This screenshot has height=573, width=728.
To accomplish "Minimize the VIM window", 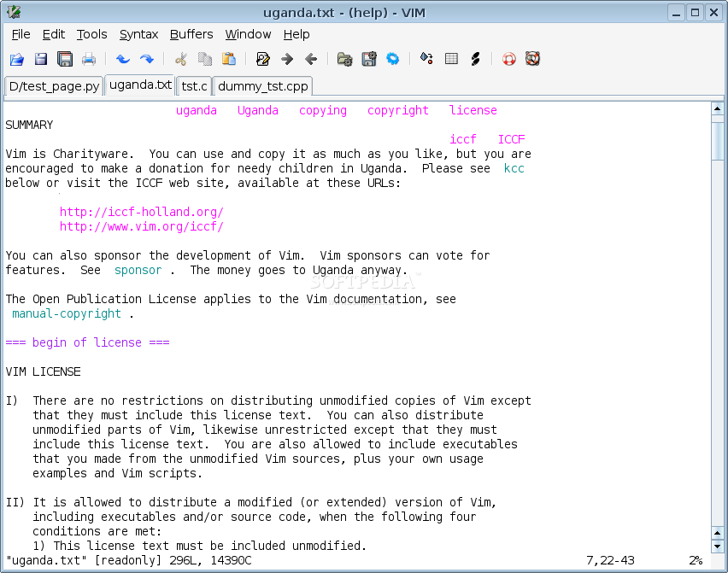I will pos(677,13).
